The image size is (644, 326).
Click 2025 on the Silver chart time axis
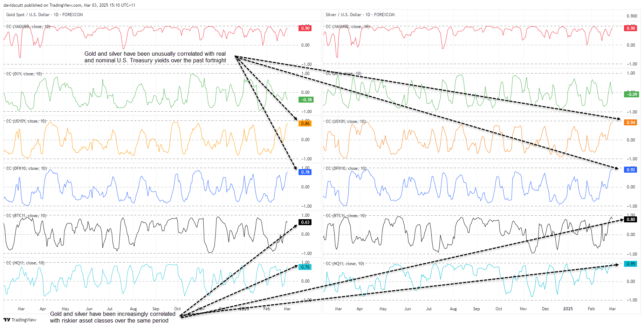coord(568,309)
